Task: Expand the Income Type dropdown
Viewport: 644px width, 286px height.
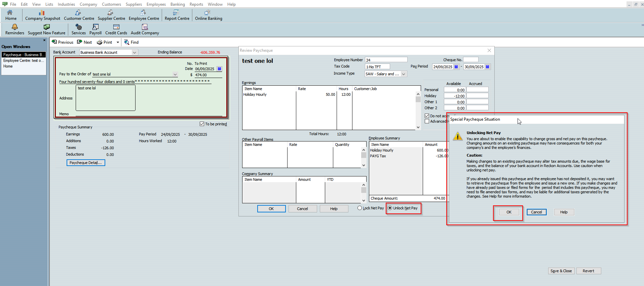Action: pyautogui.click(x=404, y=74)
